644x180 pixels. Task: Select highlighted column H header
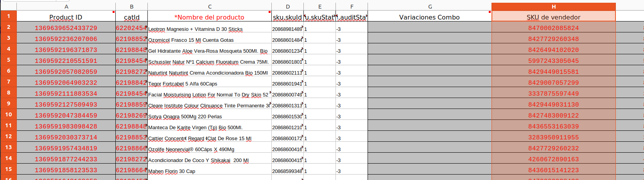point(554,7)
